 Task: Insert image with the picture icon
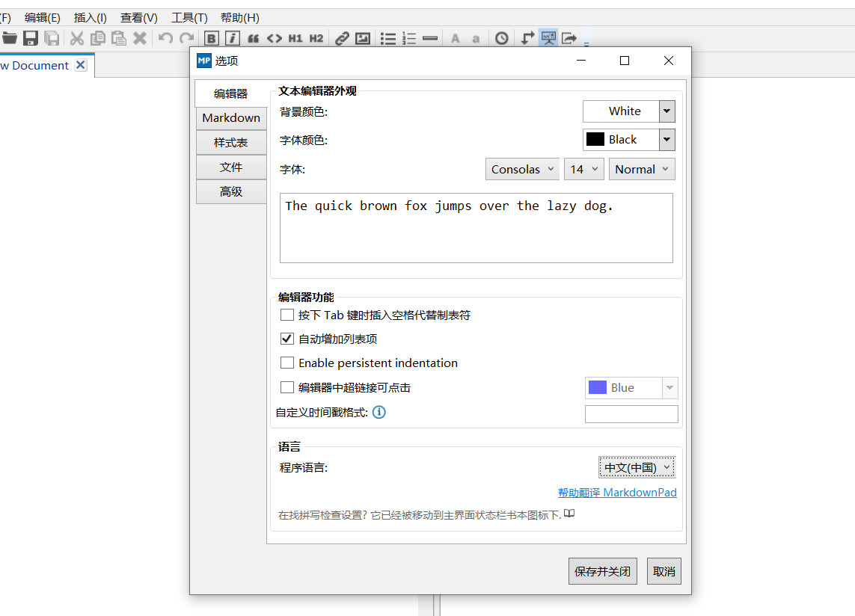(x=363, y=38)
